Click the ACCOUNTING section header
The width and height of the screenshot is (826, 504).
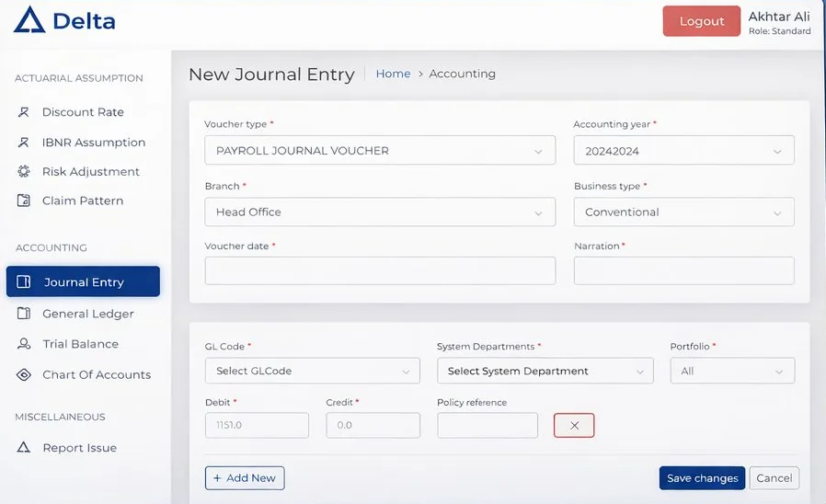pos(52,248)
